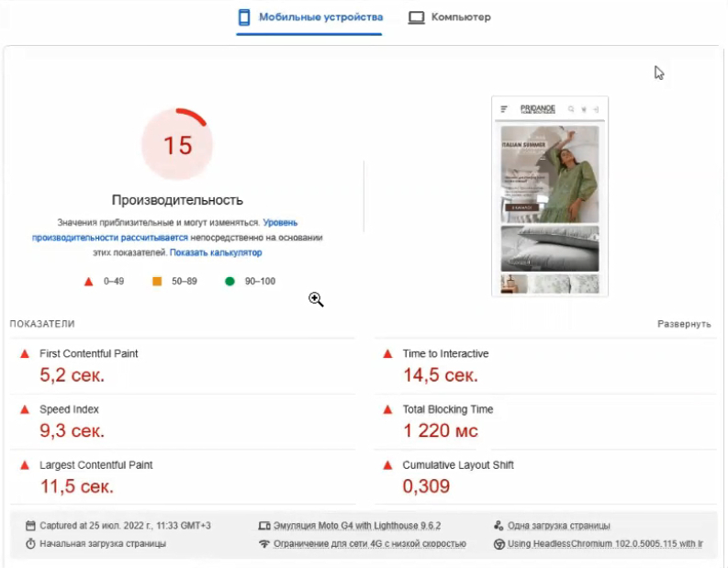Switch to the Компьютер tab
728x568 pixels.
point(461,17)
